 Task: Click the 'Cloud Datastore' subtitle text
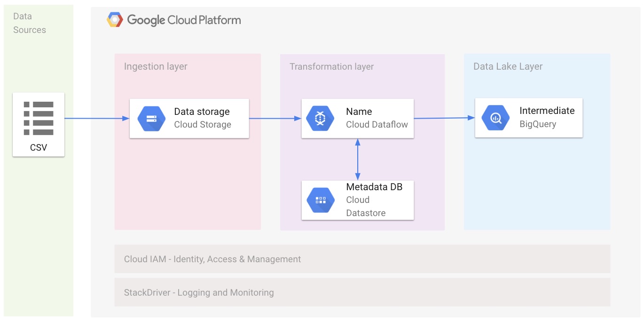[x=366, y=206]
